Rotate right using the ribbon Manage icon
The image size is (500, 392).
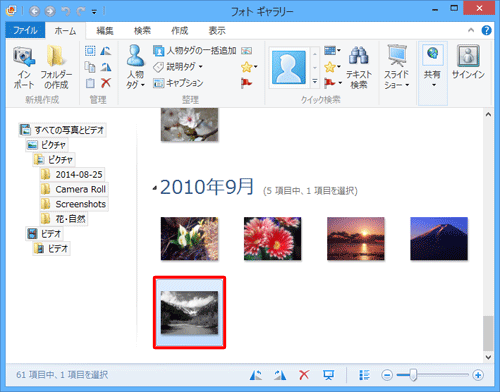point(106,67)
